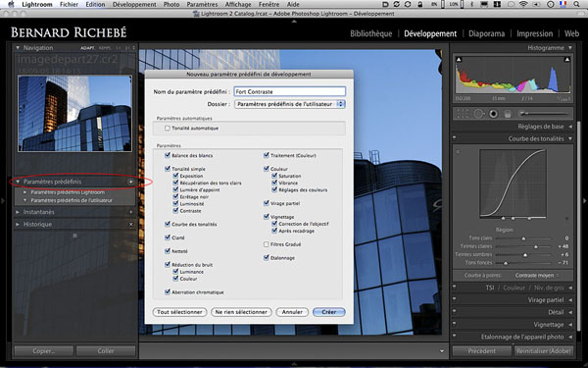Viewport: 588px width, 368px height.
Task: Uncheck the Balance des blancs checkbox
Action: click(168, 155)
